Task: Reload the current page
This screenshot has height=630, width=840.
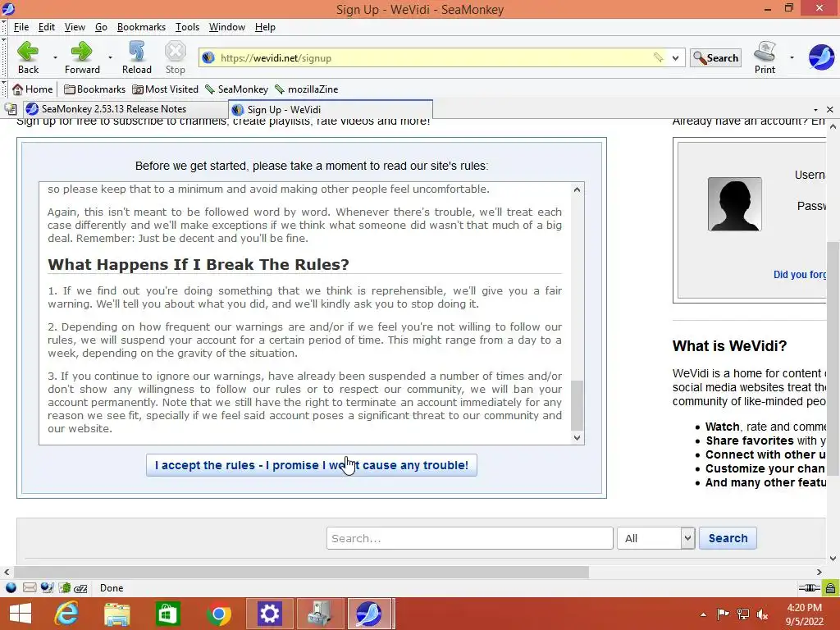Action: pyautogui.click(x=137, y=57)
